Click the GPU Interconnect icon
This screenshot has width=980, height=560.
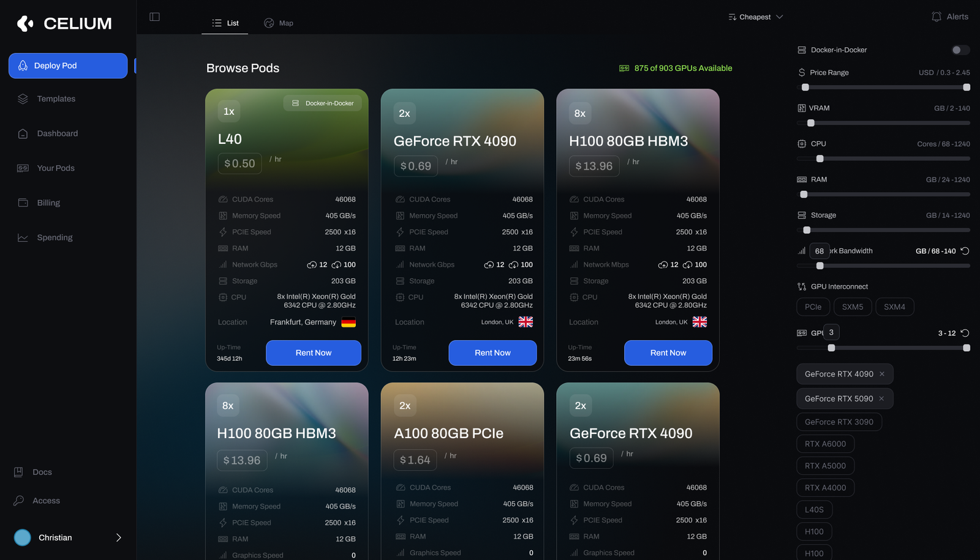(x=802, y=286)
